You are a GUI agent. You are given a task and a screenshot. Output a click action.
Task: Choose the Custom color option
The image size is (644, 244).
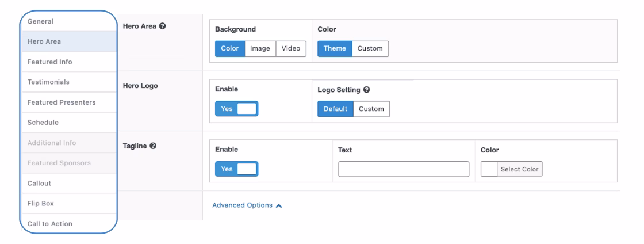[370, 49]
